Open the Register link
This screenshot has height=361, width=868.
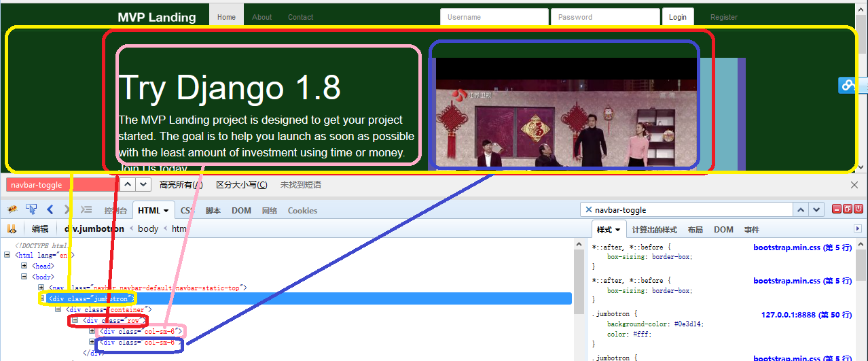click(x=724, y=17)
